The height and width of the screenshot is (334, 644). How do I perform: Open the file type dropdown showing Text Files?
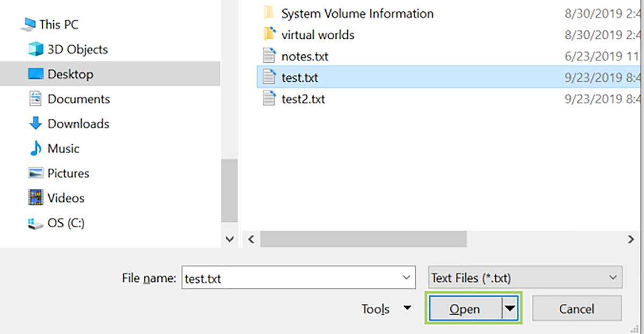coord(525,278)
